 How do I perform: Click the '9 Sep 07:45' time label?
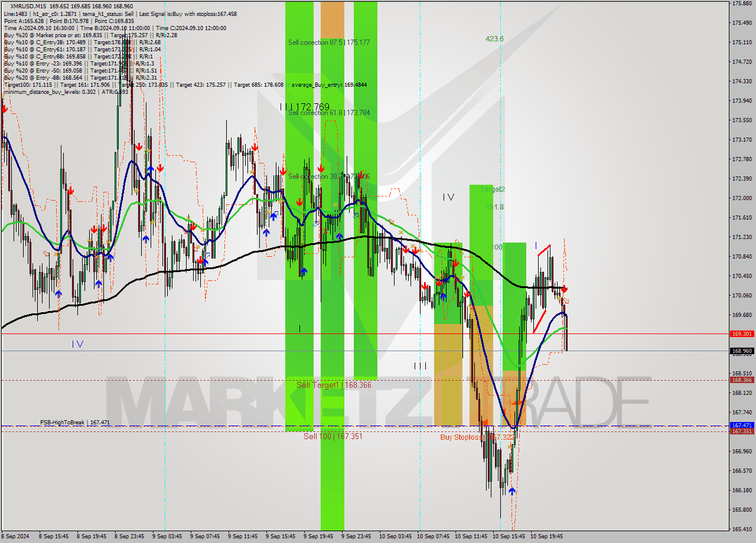coord(205,537)
